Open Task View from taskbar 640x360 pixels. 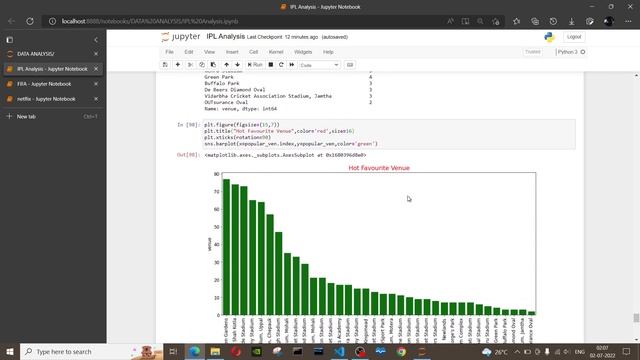point(173,351)
